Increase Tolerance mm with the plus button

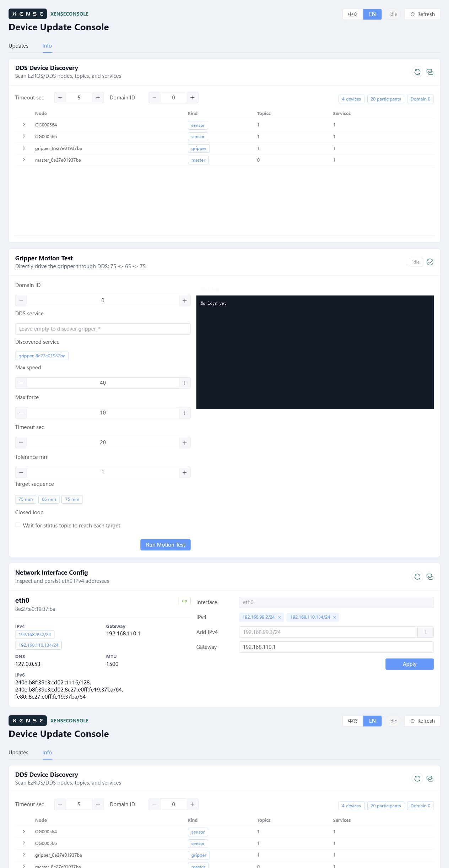pyautogui.click(x=185, y=472)
